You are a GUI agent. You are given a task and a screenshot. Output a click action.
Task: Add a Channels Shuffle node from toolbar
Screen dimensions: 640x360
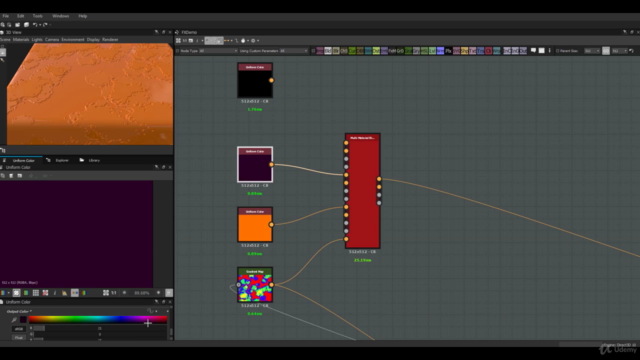point(344,51)
